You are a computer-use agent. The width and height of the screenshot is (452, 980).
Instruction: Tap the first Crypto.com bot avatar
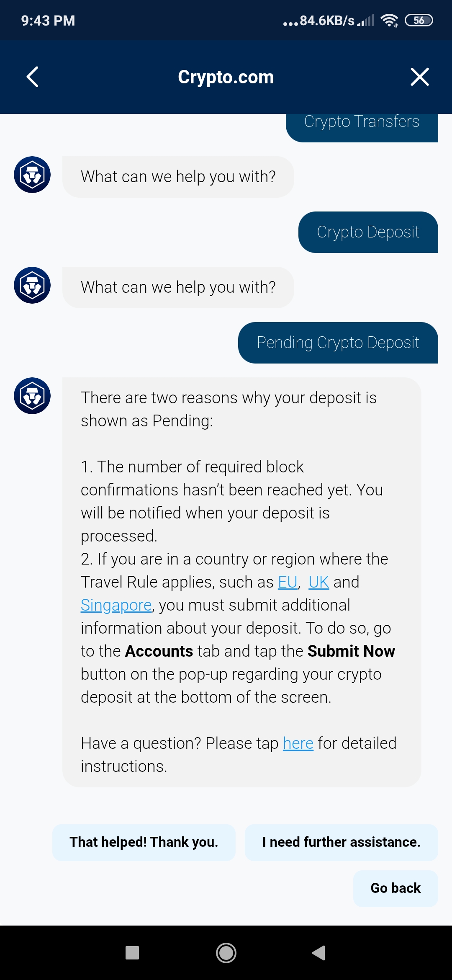tap(32, 175)
